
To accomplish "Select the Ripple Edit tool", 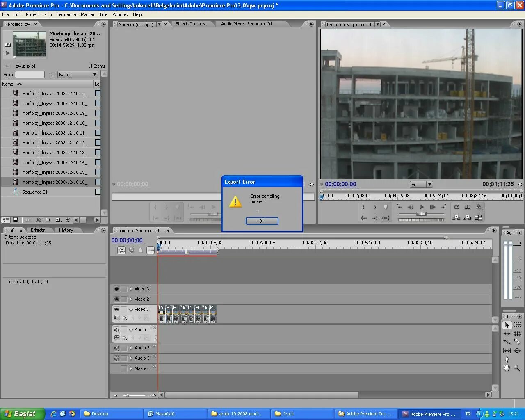I will point(507,333).
